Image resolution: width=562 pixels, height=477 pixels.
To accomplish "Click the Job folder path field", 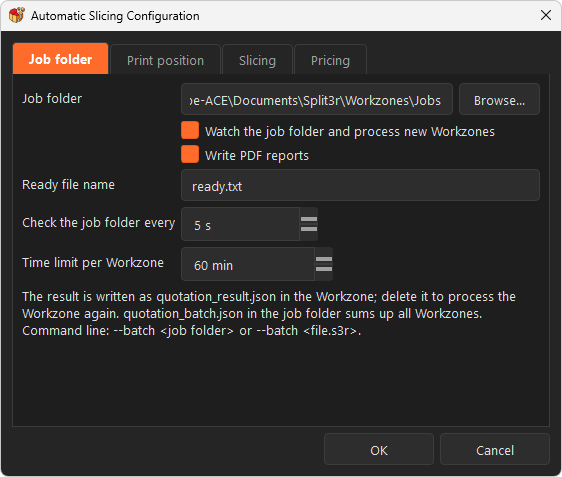I will [x=317, y=100].
